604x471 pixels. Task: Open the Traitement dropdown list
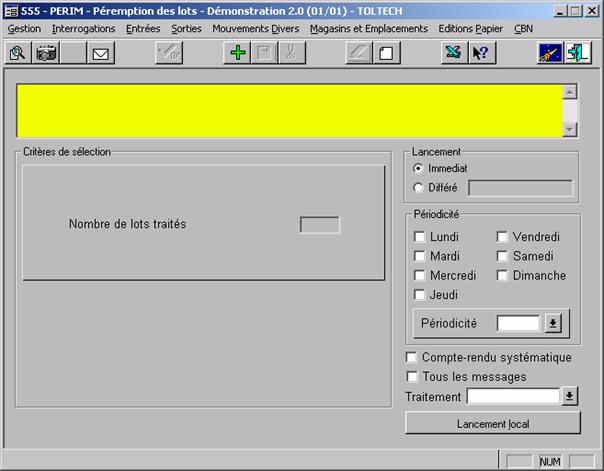(x=569, y=396)
